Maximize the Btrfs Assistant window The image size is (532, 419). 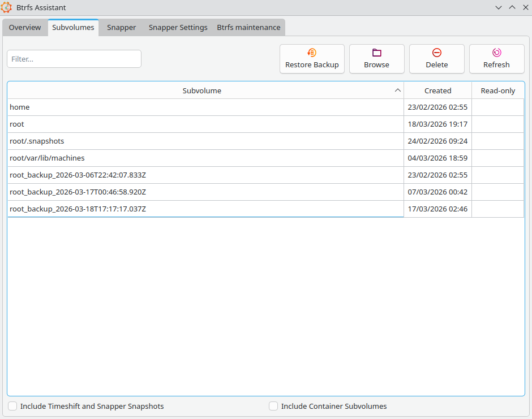click(512, 7)
